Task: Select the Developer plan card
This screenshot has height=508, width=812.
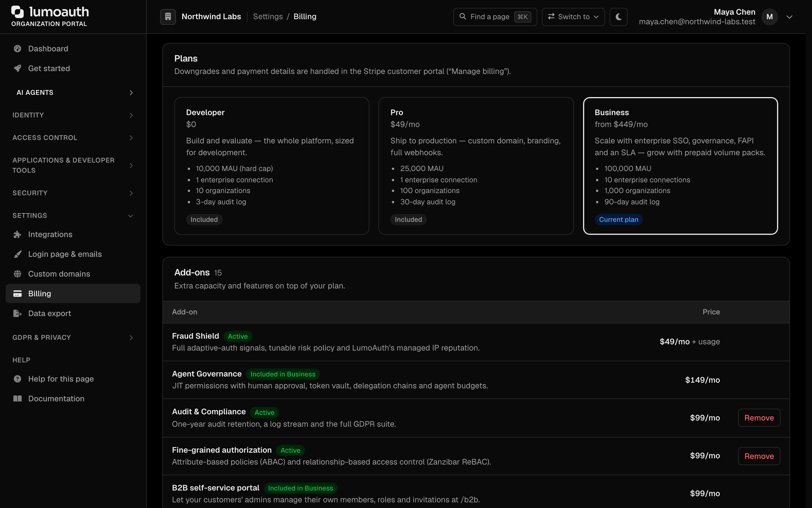Action: [272, 166]
